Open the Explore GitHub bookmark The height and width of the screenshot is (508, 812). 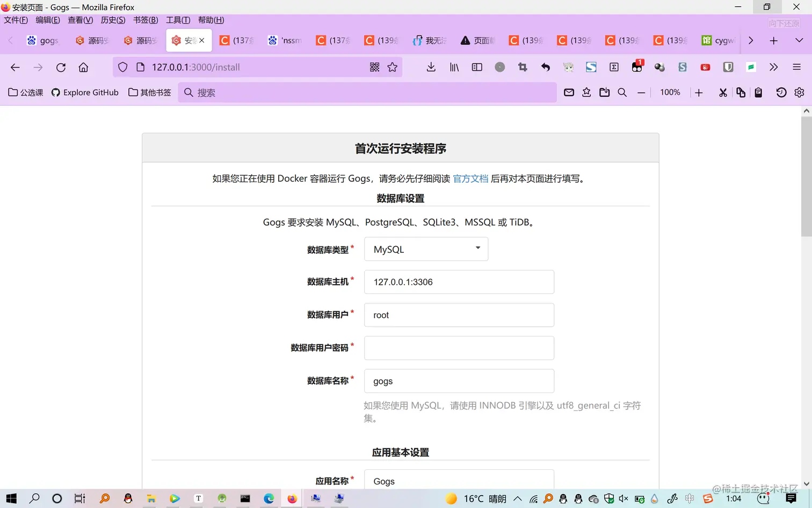[x=85, y=92]
